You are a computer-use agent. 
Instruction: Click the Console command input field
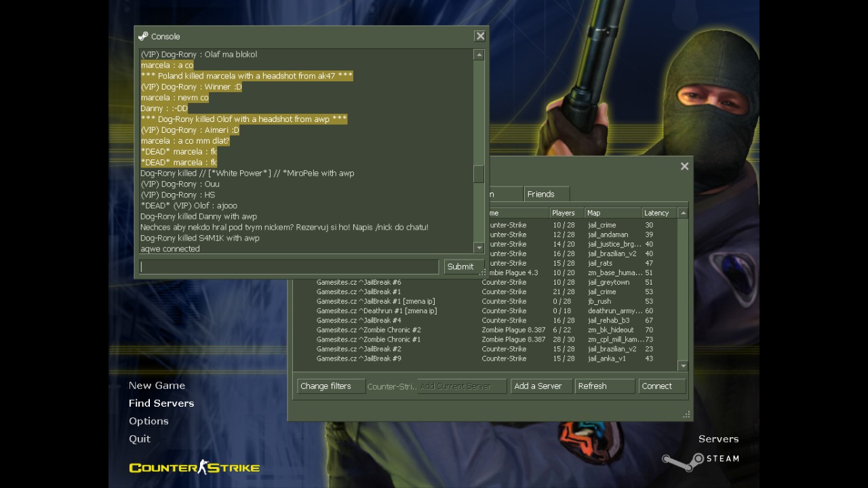(289, 267)
